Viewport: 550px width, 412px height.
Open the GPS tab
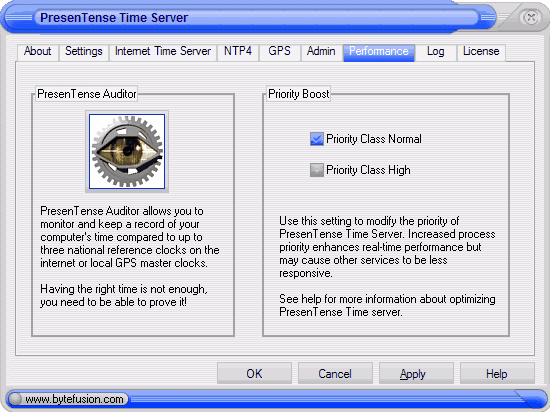pyautogui.click(x=280, y=52)
